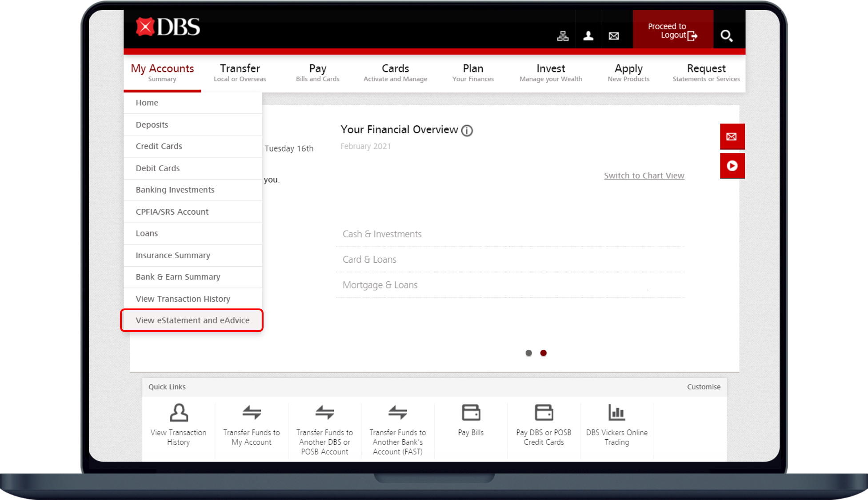868x500 pixels.
Task: Open the Invest menu
Action: coord(551,73)
